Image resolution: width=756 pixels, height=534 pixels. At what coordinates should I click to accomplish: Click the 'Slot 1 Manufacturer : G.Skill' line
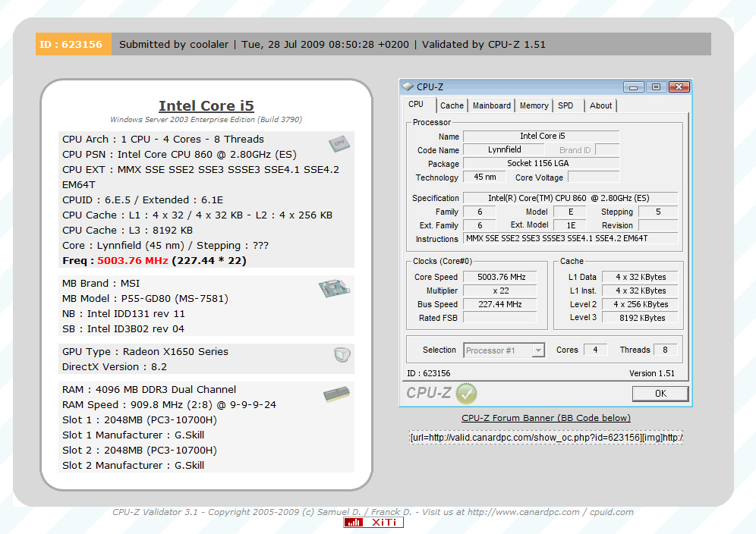pos(133,435)
